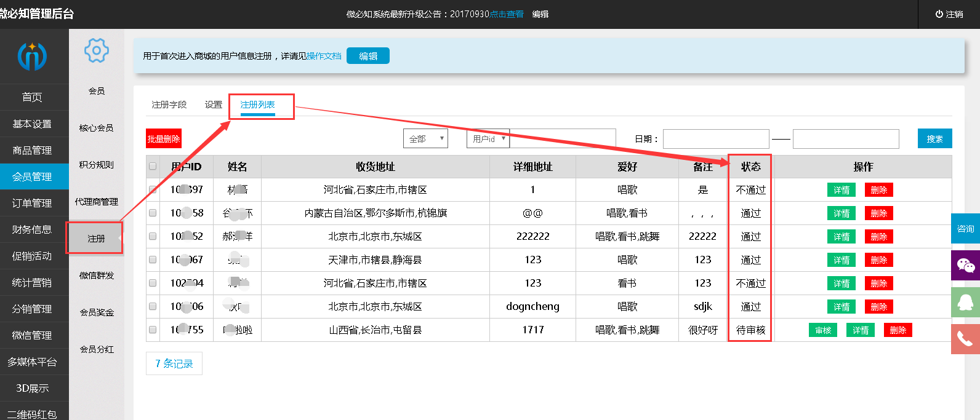980x420 pixels.
Task: Open the WeChat floating contact icon
Action: pyautogui.click(x=965, y=266)
